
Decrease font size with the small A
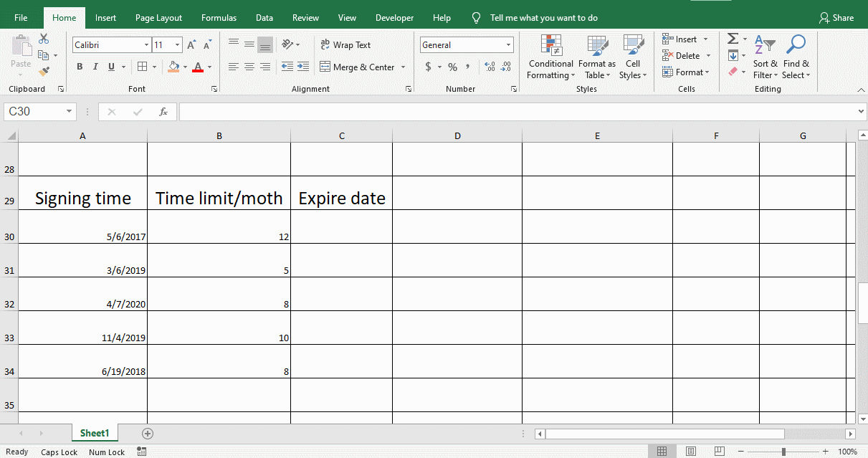(x=207, y=45)
